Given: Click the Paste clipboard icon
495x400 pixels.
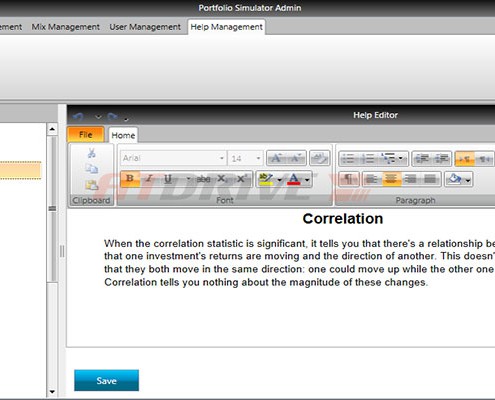Looking at the screenshot, I should click(x=91, y=184).
